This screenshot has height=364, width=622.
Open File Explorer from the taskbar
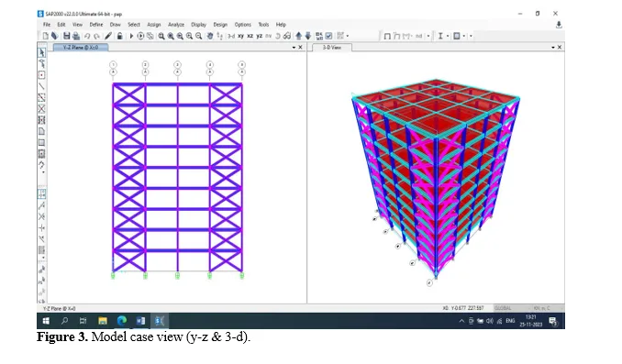(103, 321)
